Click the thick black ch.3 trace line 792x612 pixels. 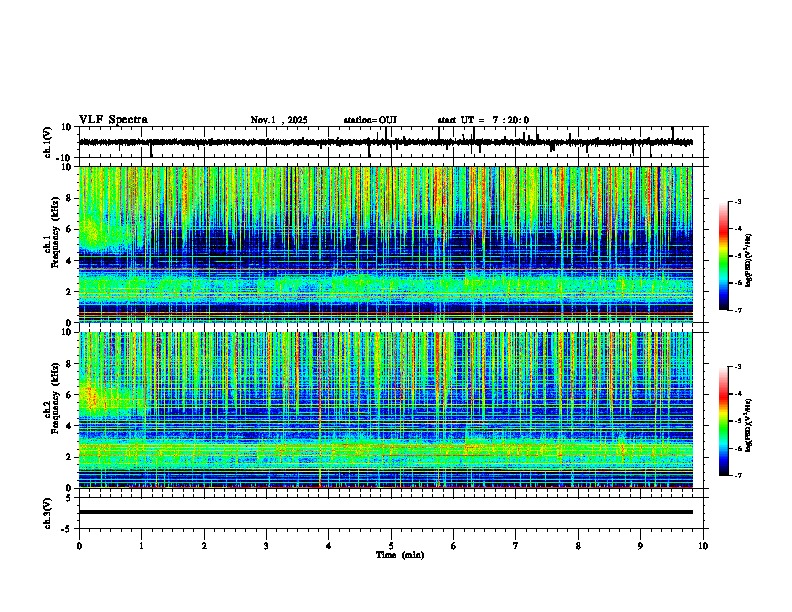385,512
